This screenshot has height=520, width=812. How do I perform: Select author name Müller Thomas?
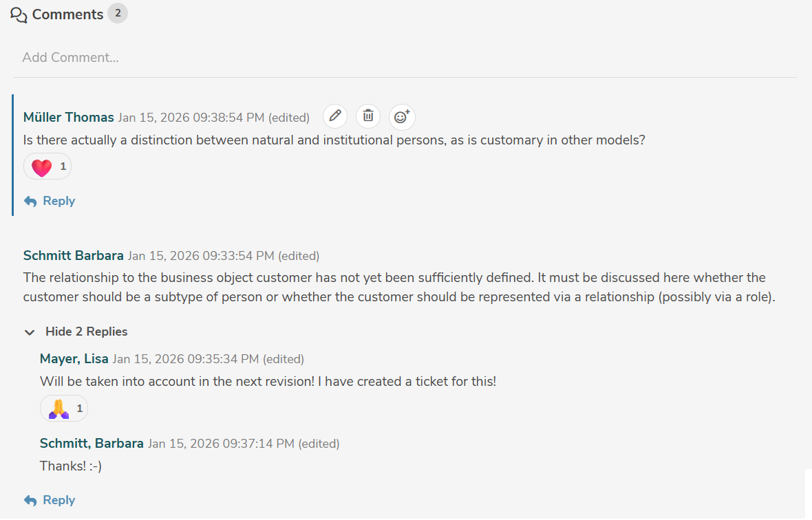coord(69,118)
